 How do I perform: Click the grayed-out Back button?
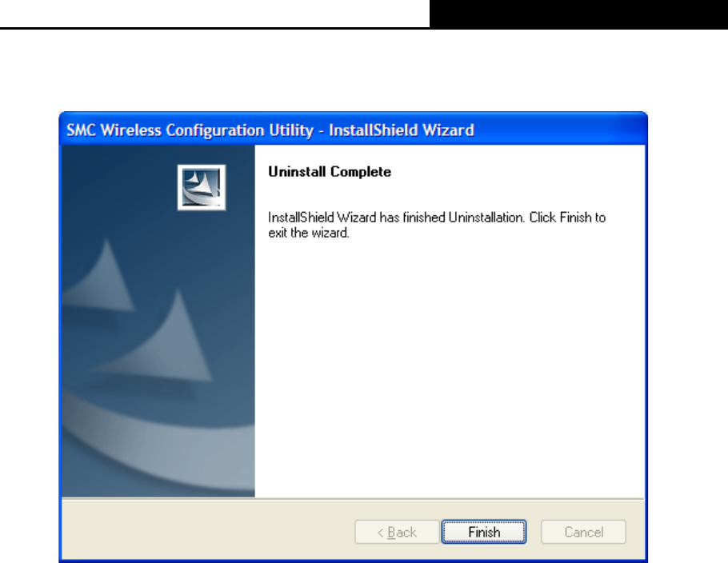[x=397, y=532]
